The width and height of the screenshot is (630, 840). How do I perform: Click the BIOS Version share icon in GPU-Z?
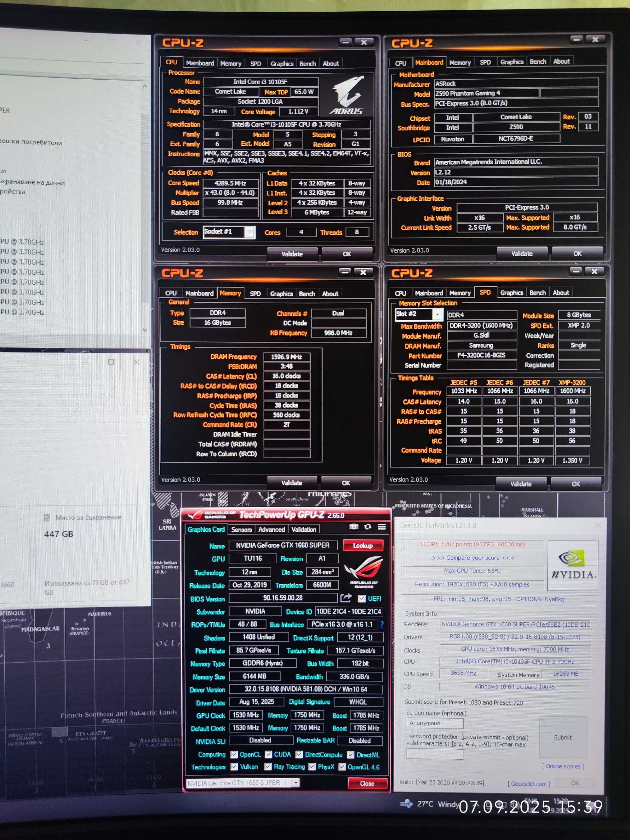tap(346, 598)
